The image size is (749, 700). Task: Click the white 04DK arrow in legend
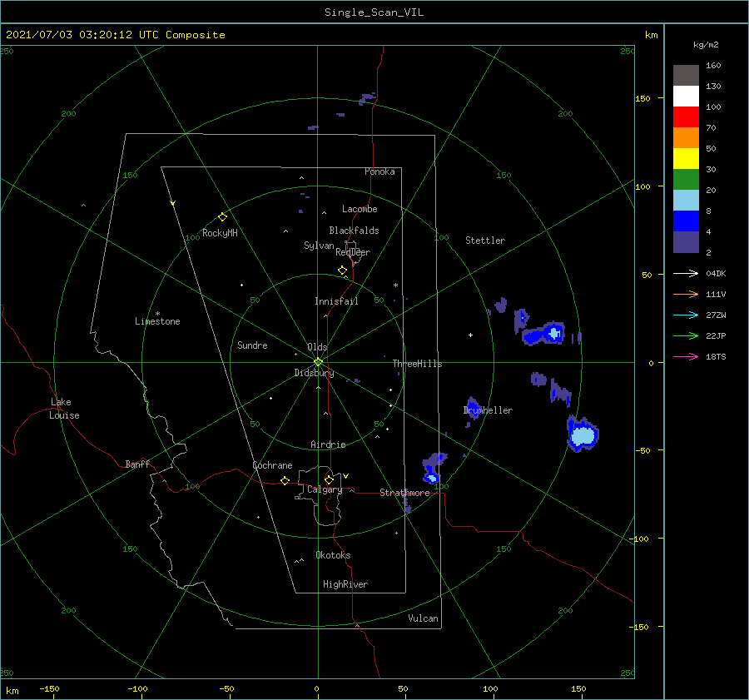click(686, 273)
